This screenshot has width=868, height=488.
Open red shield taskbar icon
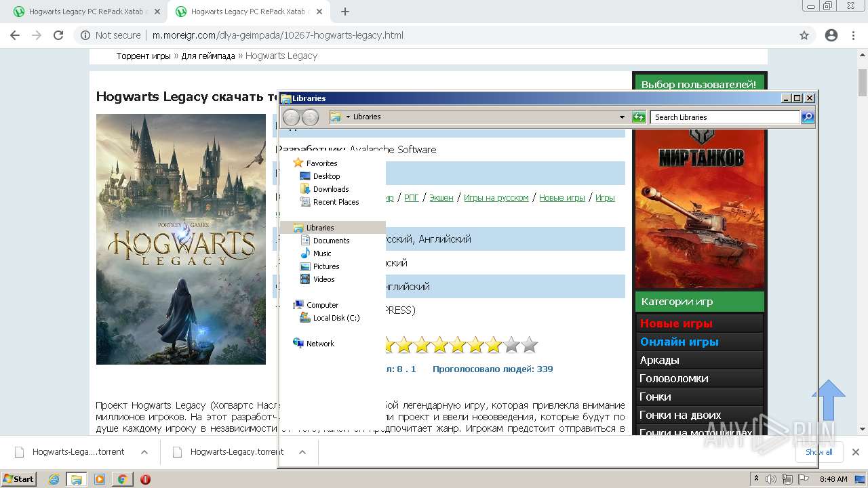point(145,479)
